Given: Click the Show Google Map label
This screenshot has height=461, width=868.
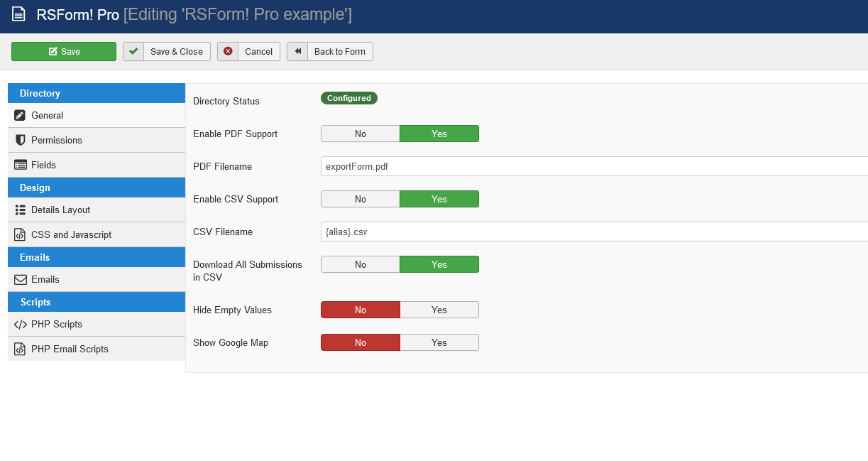Looking at the screenshot, I should coord(231,342).
